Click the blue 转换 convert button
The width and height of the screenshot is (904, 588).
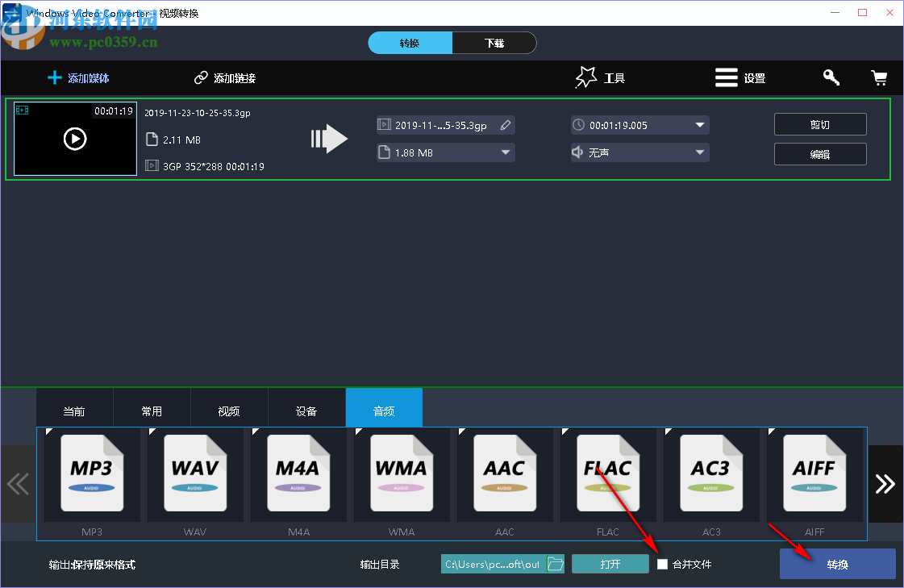(x=837, y=564)
